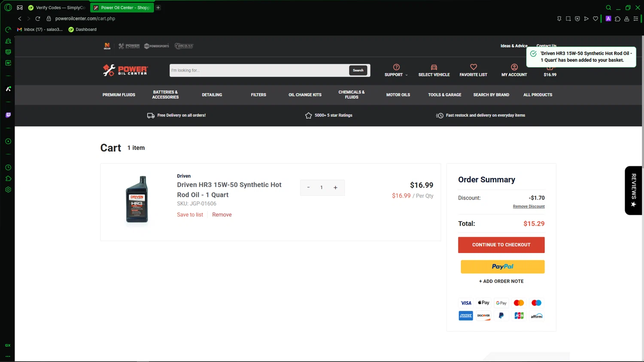644x362 pixels.
Task: Select the Power Oil Center tab
Action: [122, 7]
